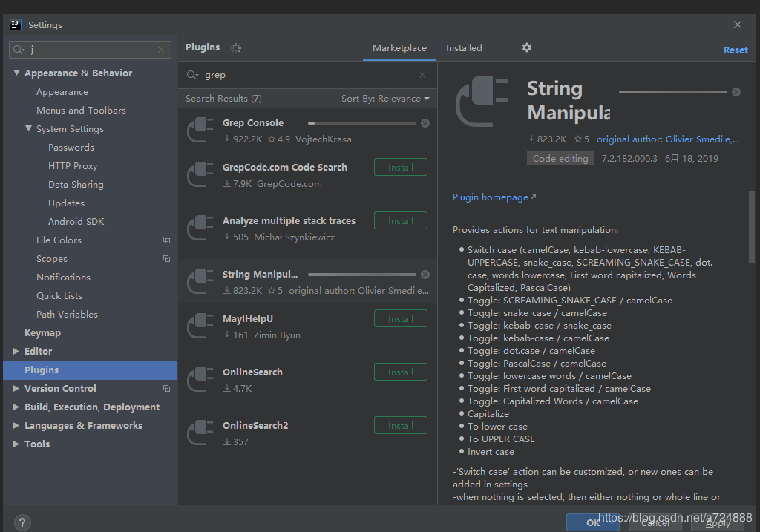Collapse the Appearance & Behavior tree node
Screen dimensions: 760x532
(16, 73)
